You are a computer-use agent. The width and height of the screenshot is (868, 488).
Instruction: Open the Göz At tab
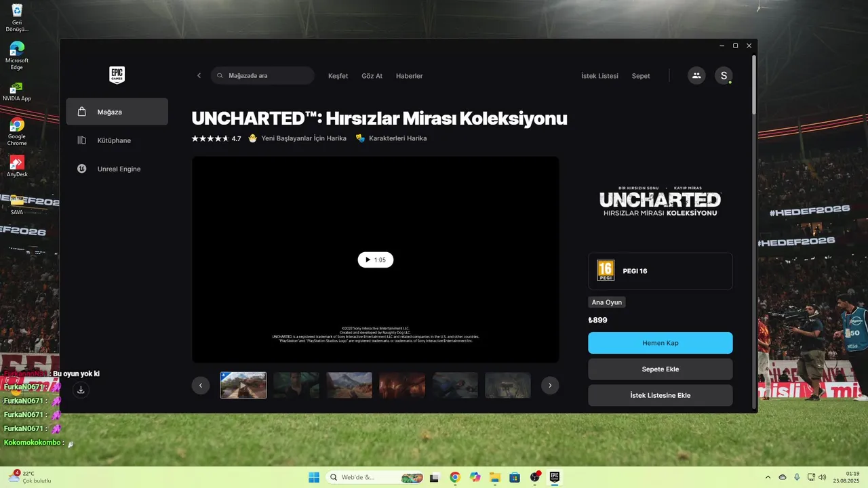click(x=372, y=76)
